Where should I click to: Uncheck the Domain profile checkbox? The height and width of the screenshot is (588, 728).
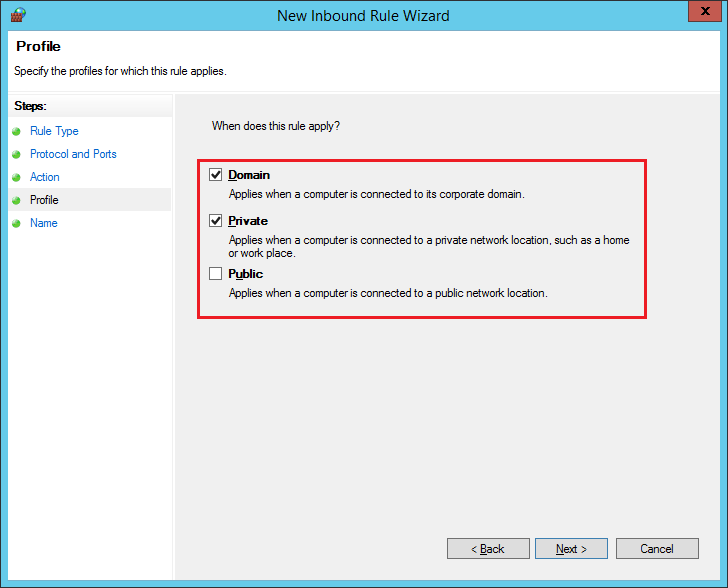pos(215,175)
